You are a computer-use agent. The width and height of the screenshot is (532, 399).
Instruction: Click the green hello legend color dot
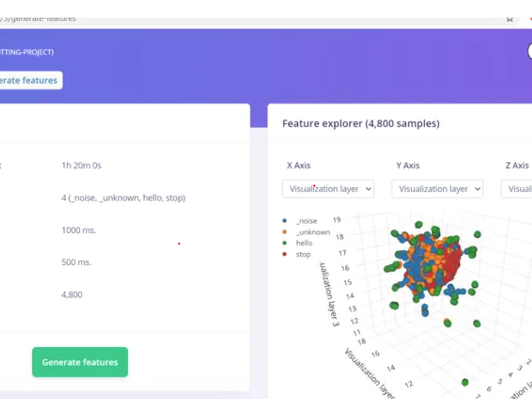pos(285,243)
